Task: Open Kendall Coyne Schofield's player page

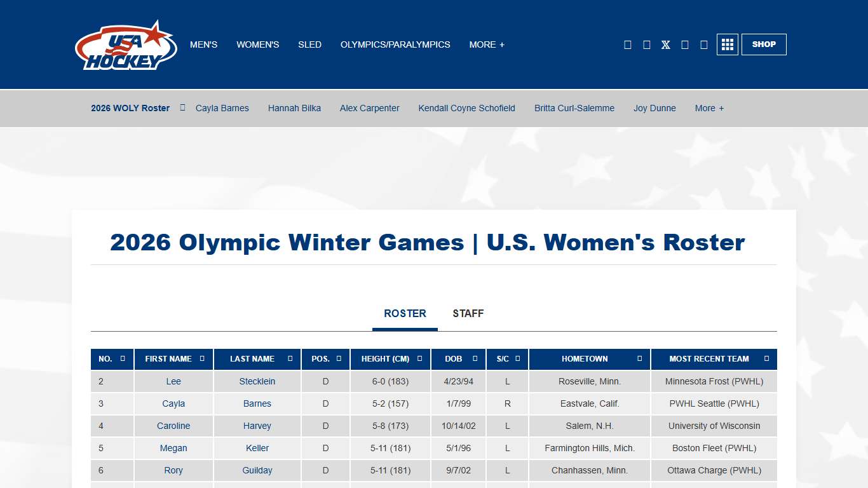Action: coord(466,108)
